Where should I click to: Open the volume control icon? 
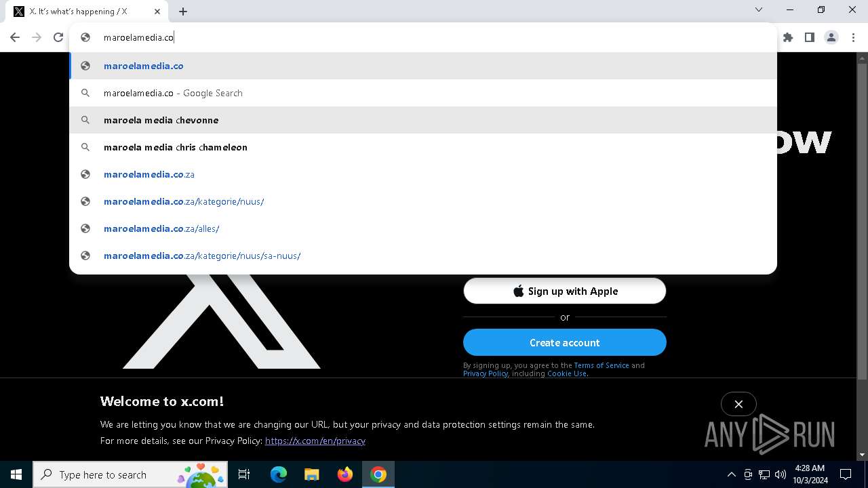click(781, 474)
